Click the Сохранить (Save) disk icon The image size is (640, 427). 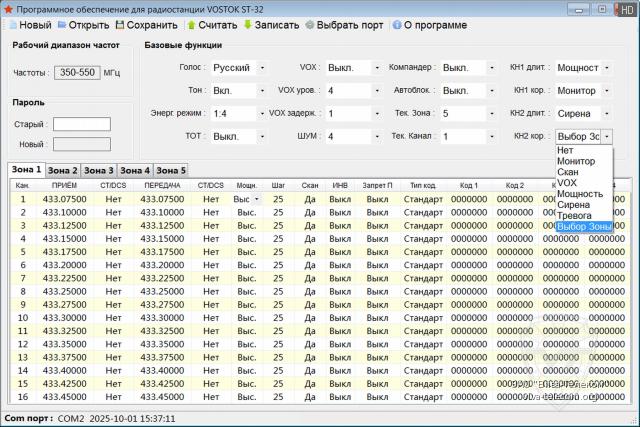[120, 24]
